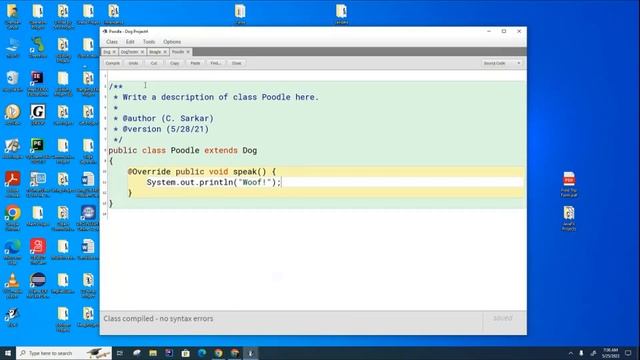Image resolution: width=640 pixels, height=360 pixels.
Task: Show hidden system tray icons
Action: 571,353
